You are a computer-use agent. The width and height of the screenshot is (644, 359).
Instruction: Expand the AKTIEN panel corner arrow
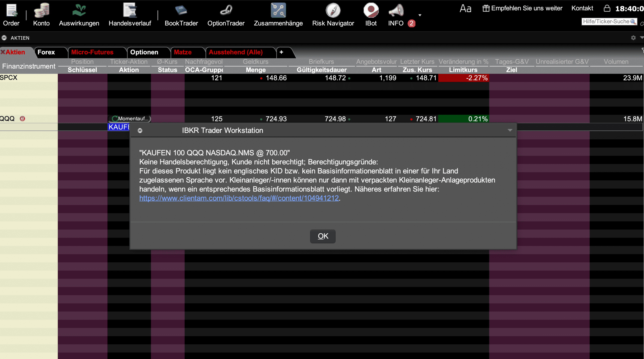(642, 37)
